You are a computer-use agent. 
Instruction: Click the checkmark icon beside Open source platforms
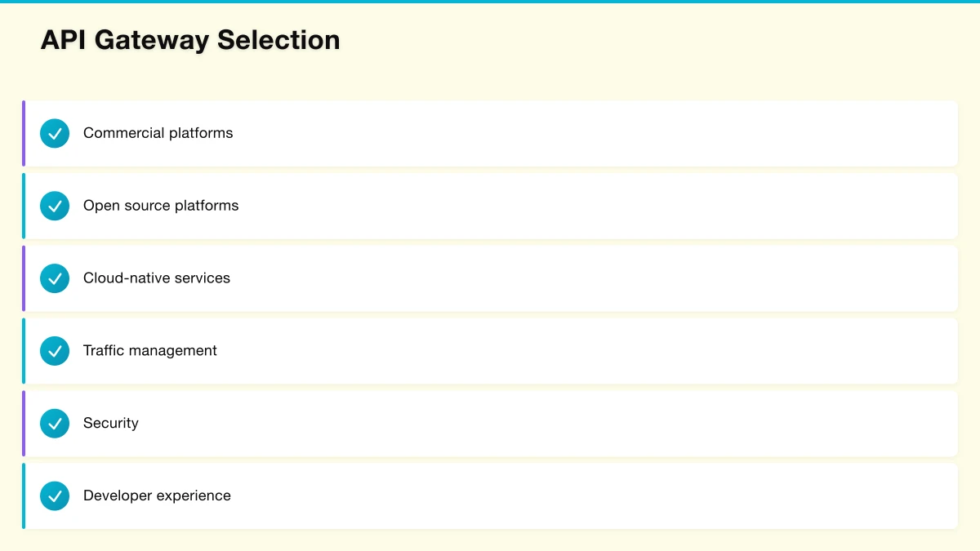55,206
